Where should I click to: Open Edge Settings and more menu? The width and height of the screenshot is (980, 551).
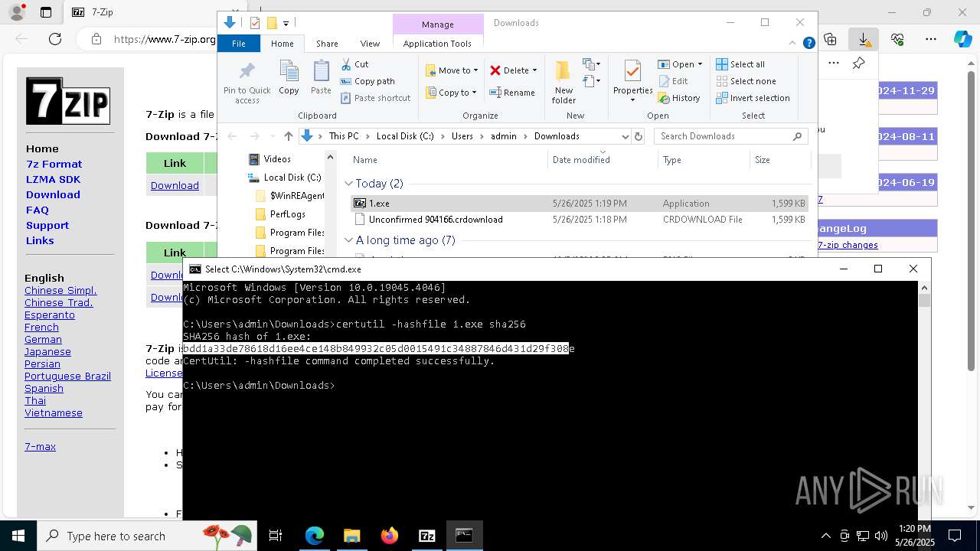(x=930, y=39)
